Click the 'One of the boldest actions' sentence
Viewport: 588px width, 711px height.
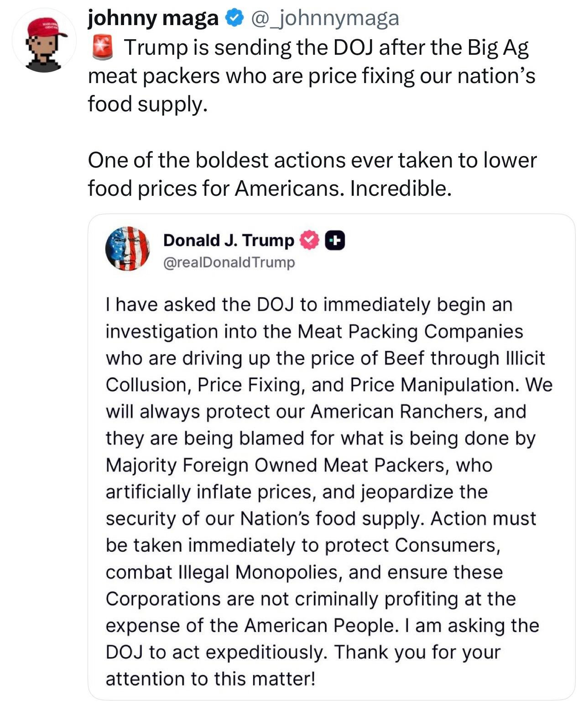(312, 160)
